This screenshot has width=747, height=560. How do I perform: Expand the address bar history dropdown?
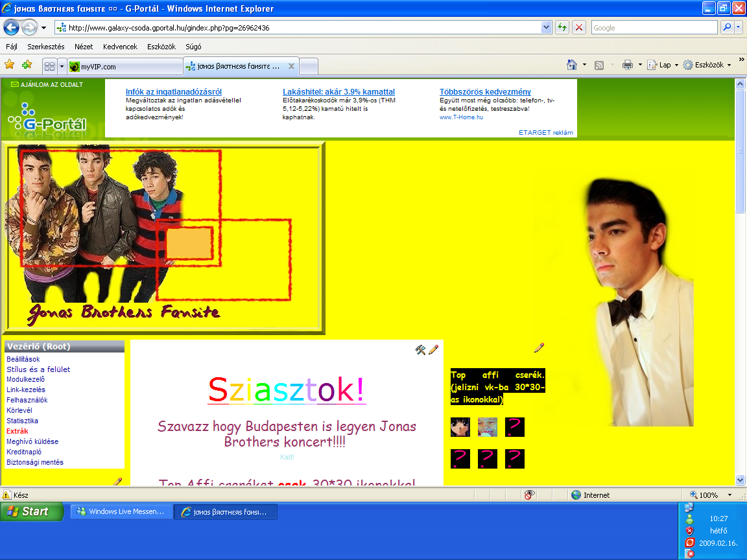pyautogui.click(x=547, y=28)
